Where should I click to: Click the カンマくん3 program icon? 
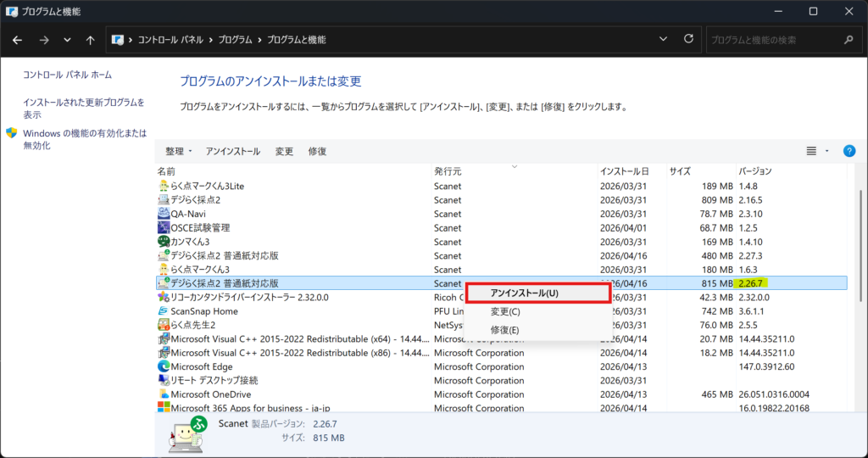(164, 242)
